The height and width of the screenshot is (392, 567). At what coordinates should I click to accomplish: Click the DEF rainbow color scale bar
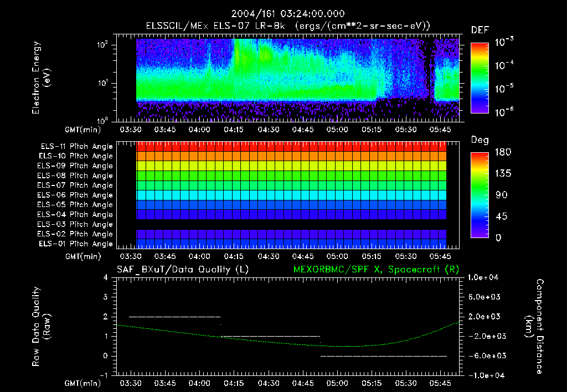point(480,78)
